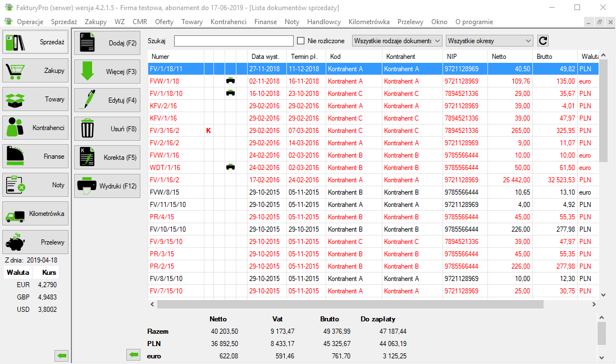Open the Sprzedaż module in sidebar
This screenshot has height=364, width=616.
click(x=35, y=42)
